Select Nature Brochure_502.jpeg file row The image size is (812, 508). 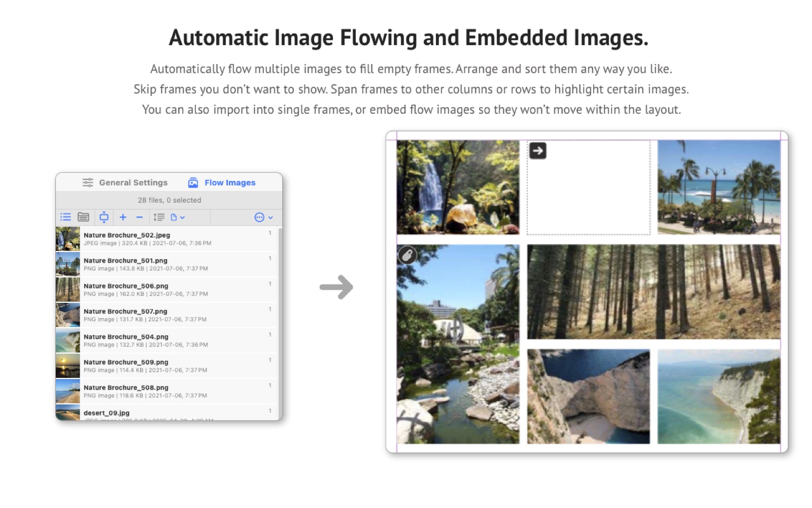[166, 239]
